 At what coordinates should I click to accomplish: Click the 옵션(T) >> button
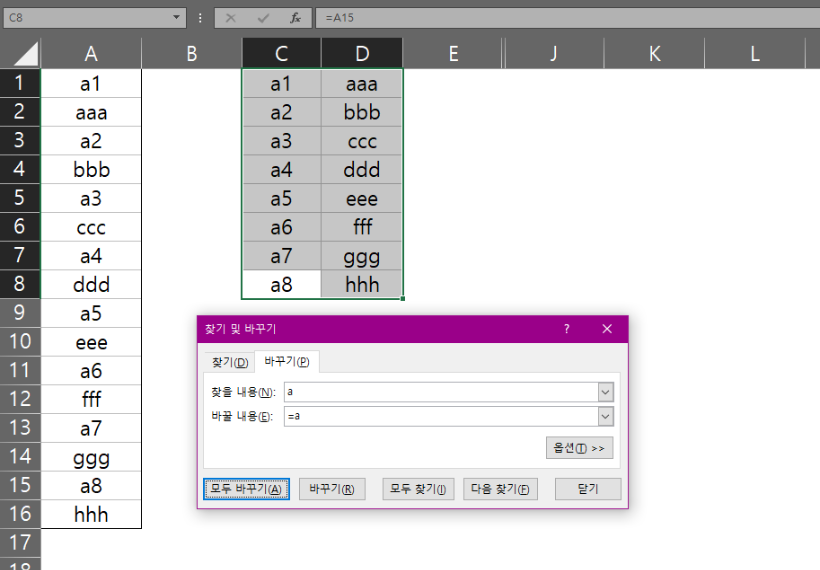coord(579,448)
